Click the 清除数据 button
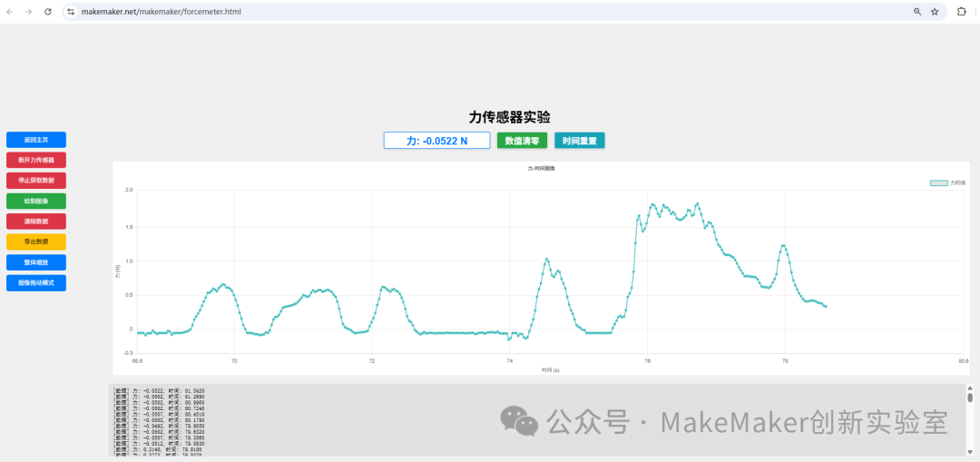The width and height of the screenshot is (980, 462). [36, 221]
